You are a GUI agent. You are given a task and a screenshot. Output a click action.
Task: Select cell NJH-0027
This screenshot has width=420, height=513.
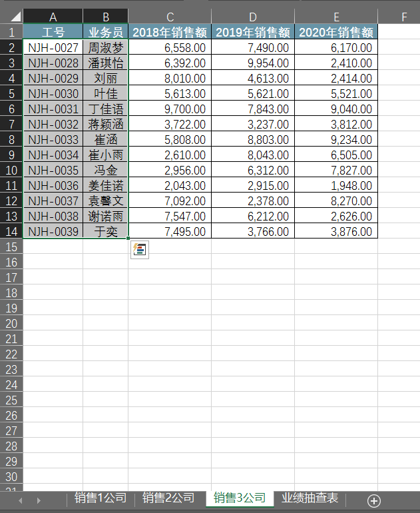click(53, 47)
